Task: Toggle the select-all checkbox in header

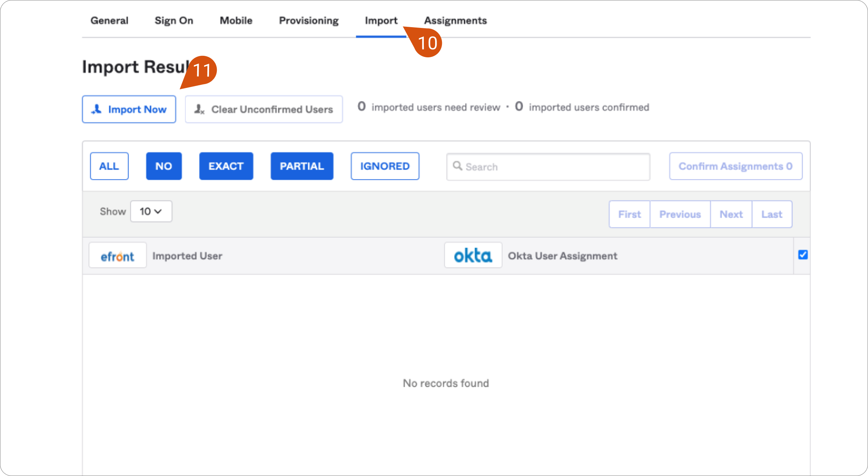Action: (803, 255)
